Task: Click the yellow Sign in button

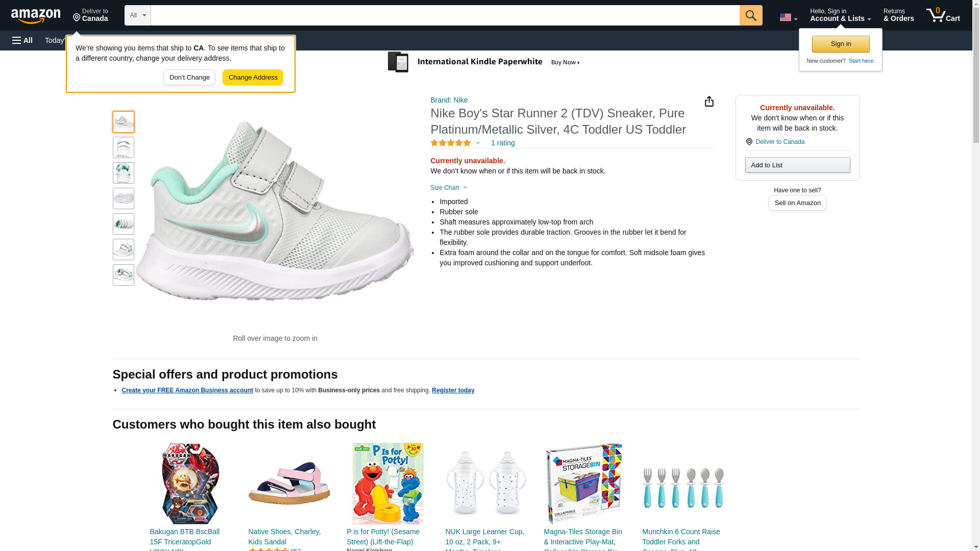Action: [x=841, y=44]
